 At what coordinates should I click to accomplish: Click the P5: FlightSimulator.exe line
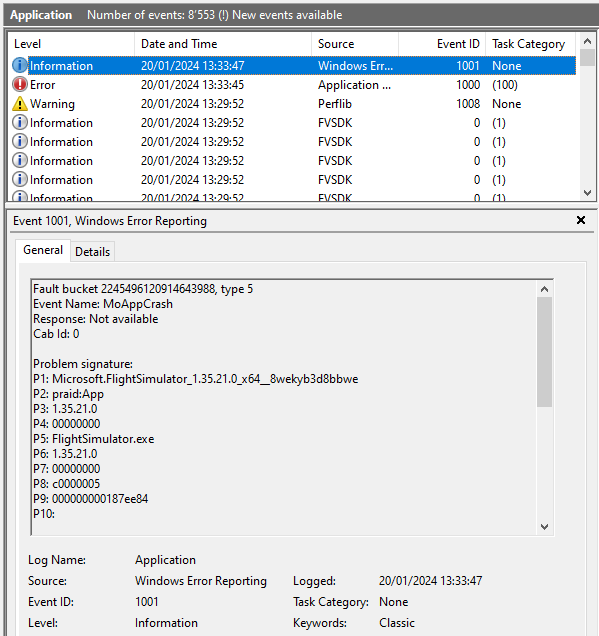pos(94,439)
